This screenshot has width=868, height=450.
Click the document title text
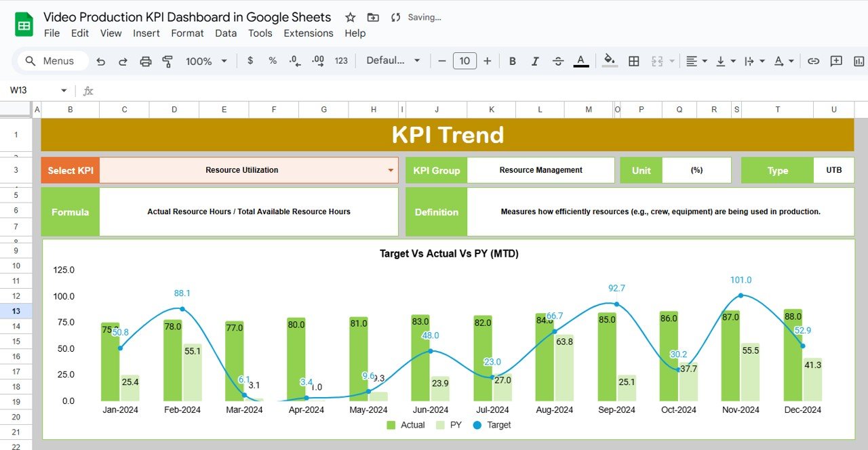coord(187,17)
